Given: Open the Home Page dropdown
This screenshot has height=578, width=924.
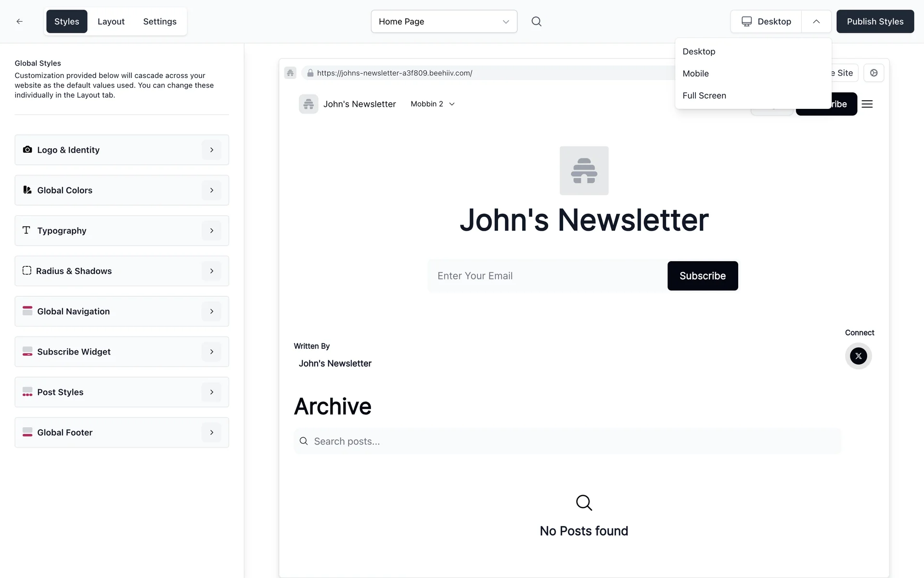Looking at the screenshot, I should (x=444, y=21).
